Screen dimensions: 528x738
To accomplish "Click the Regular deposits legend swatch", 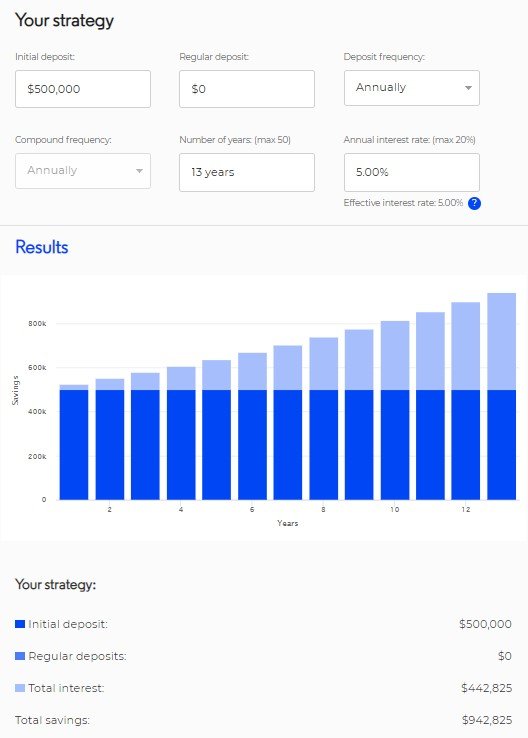I will (20, 656).
